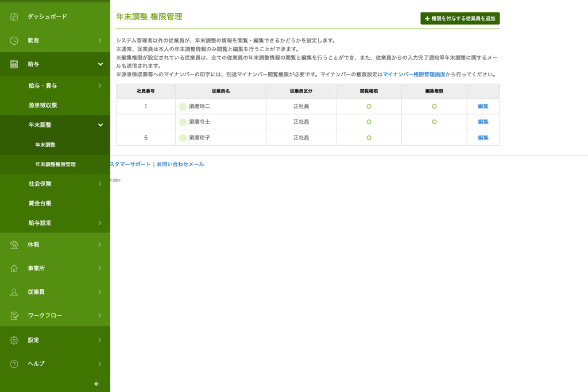Expand the 設定 menu chevron
The image size is (588, 392).
point(100,340)
